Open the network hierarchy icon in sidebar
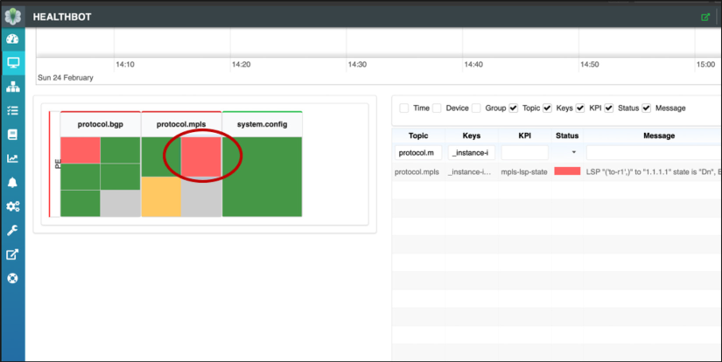722x362 pixels. [13, 87]
